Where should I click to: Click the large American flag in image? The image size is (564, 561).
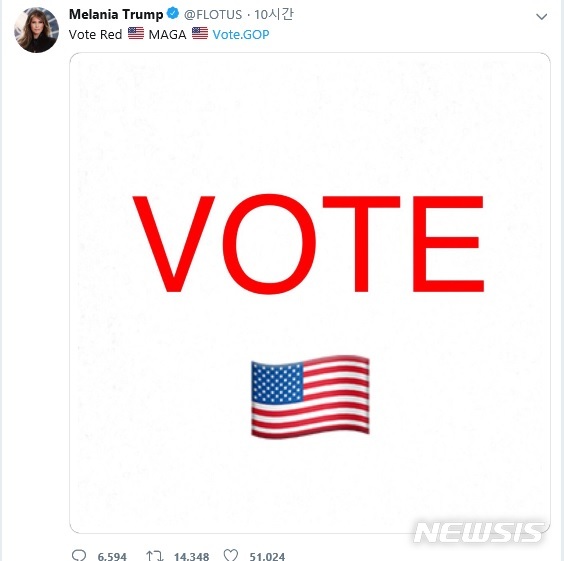pos(310,396)
